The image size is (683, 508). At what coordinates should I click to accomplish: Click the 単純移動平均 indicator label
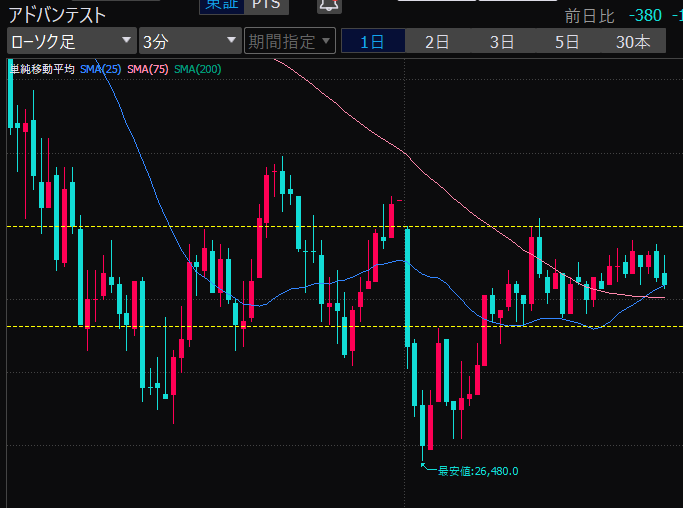point(41,69)
